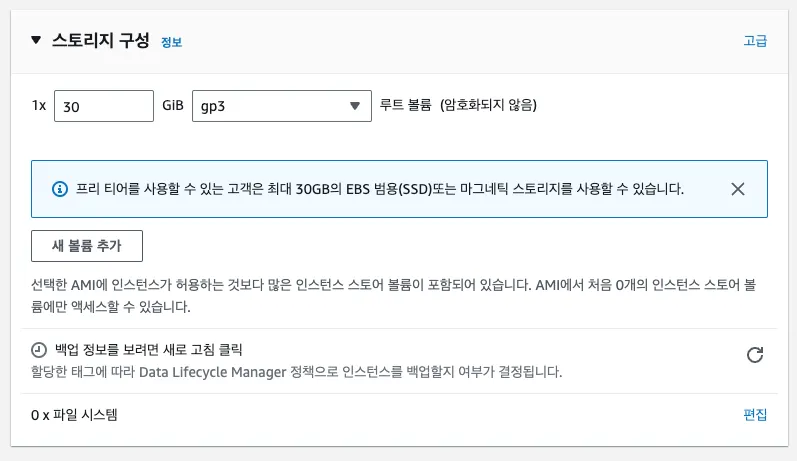Switch to 고급 storage view
797x461 pixels.
pyautogui.click(x=755, y=41)
